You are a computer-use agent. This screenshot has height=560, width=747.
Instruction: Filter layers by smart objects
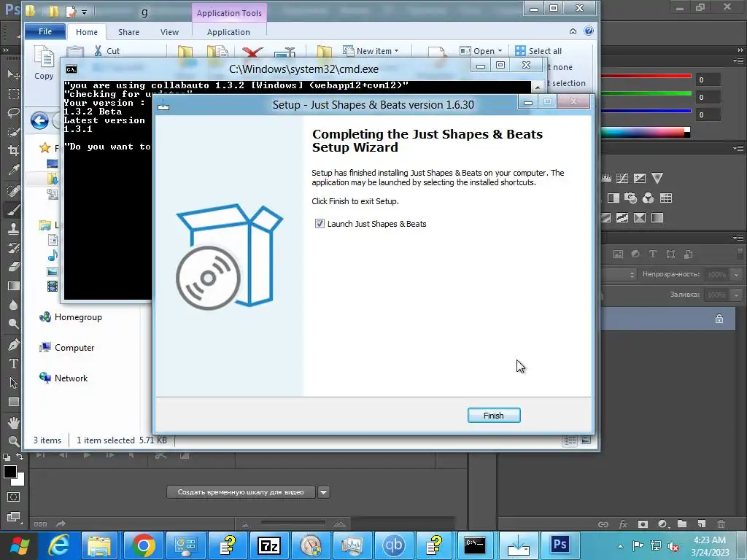[688, 254]
